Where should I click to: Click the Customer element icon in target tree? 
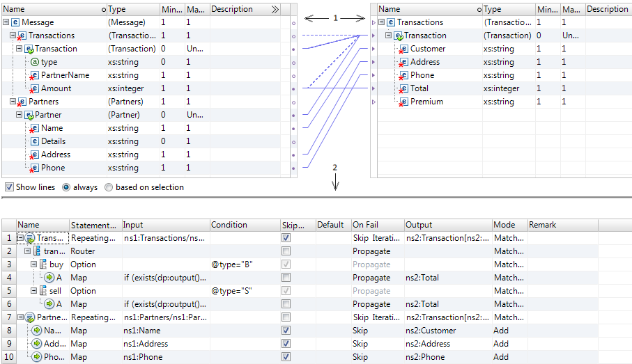pos(403,49)
